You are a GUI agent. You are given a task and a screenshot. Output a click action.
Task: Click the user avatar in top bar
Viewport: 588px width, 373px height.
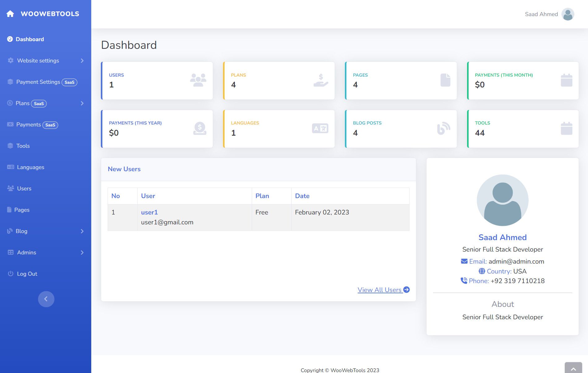click(568, 14)
